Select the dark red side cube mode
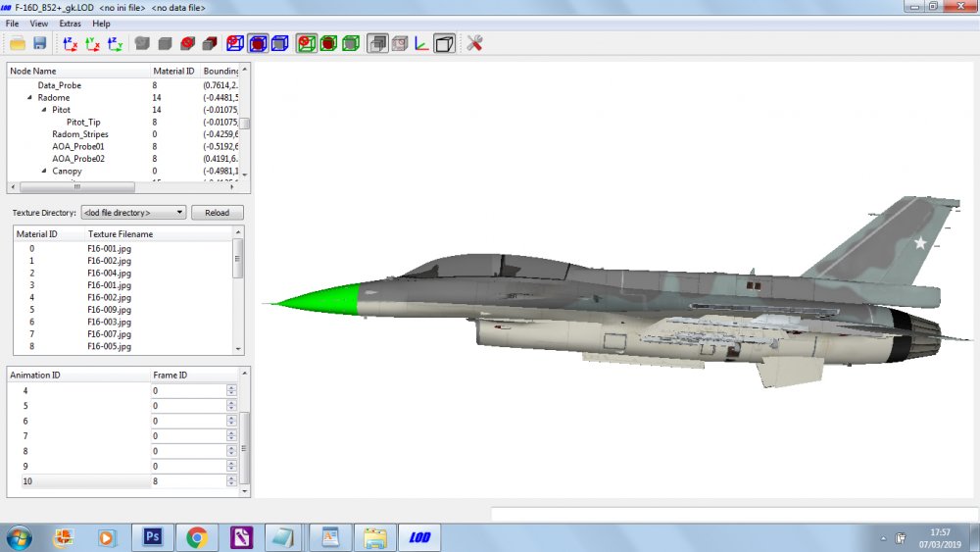The width and height of the screenshot is (980, 552). [210, 43]
